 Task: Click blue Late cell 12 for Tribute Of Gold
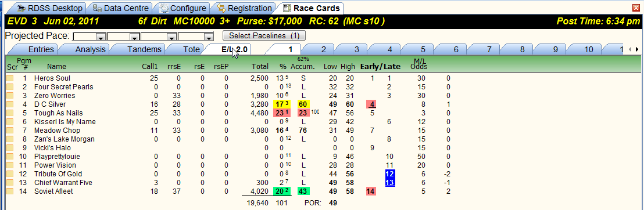pos(390,174)
